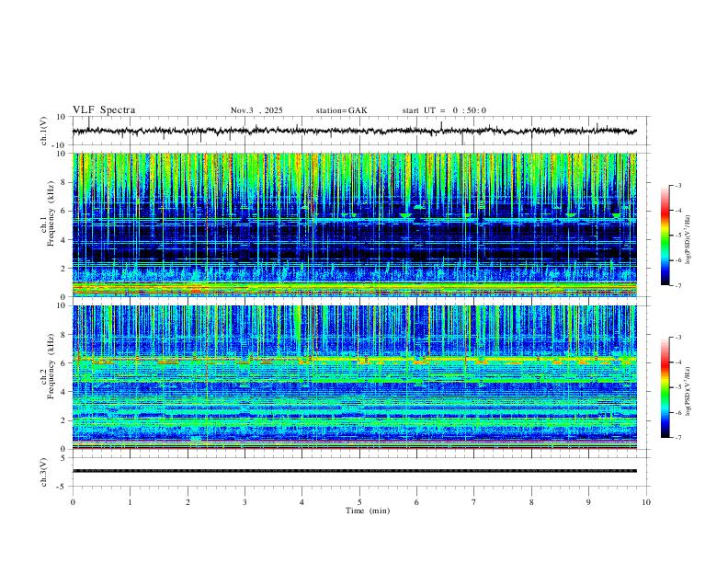Click the "ch.1(V)" axis label
Image resolution: width=728 pixels, height=563 pixels.
[x=44, y=131]
